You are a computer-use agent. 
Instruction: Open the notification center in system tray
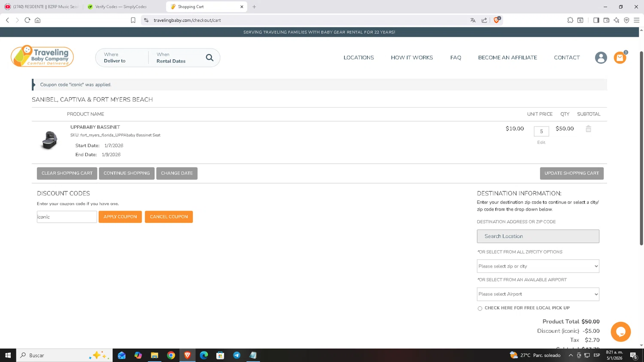633,355
